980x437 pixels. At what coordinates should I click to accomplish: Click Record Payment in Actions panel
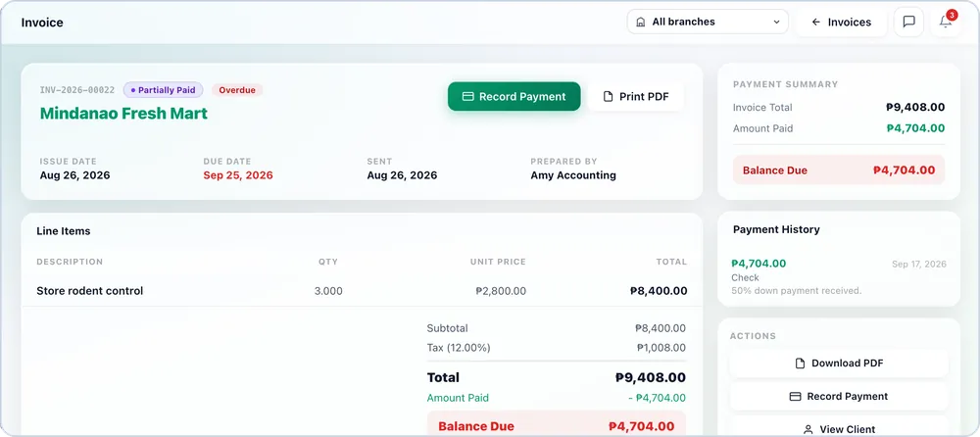[x=840, y=397]
